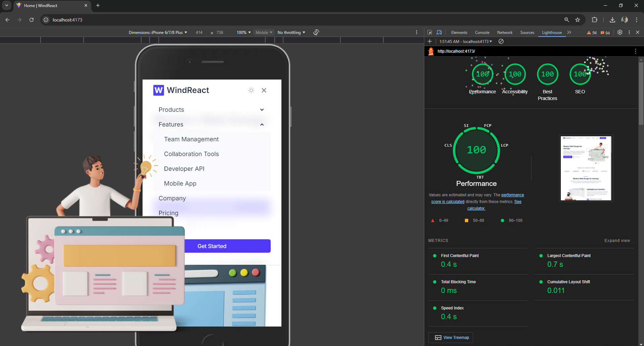This screenshot has width=644, height=346.
Task: Open the Collaboration Tools menu item
Action: point(191,154)
